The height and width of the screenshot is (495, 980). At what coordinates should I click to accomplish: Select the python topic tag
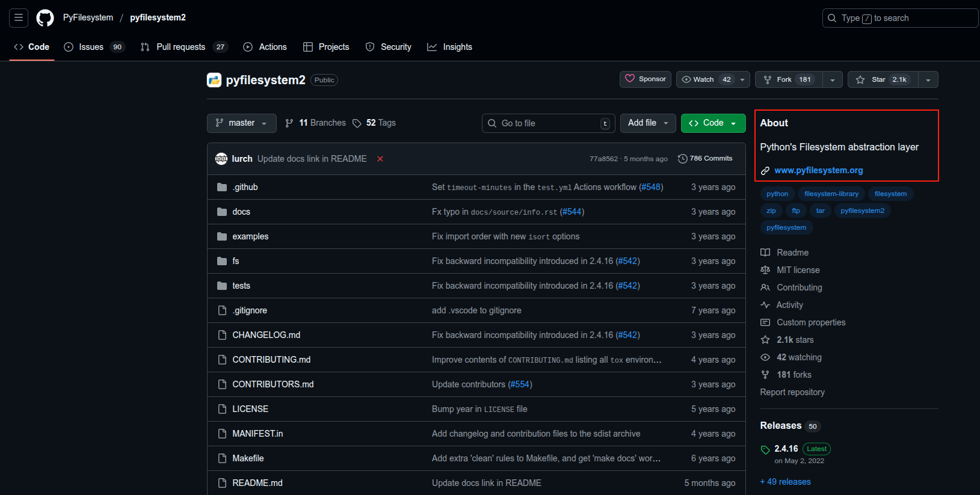click(777, 194)
